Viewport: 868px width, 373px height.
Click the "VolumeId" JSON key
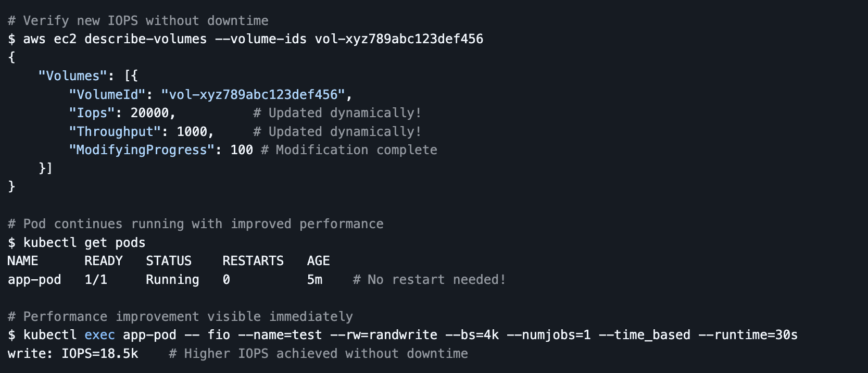107,95
